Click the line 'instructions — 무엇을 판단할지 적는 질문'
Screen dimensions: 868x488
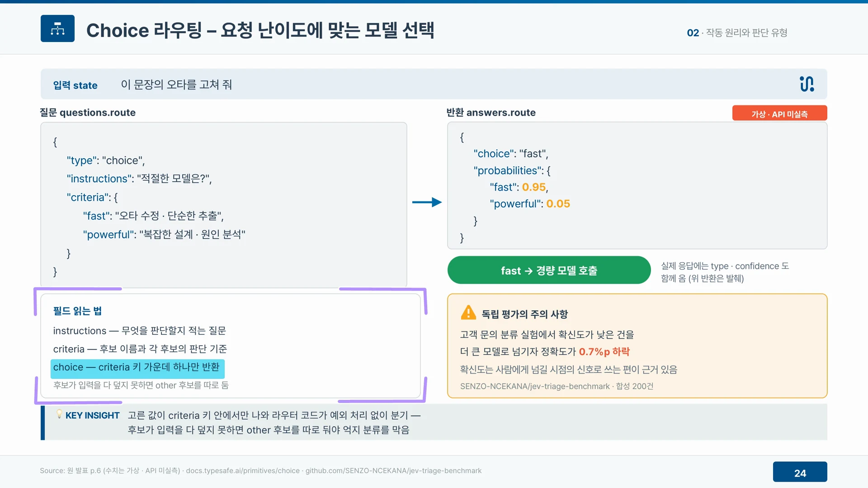point(139,331)
